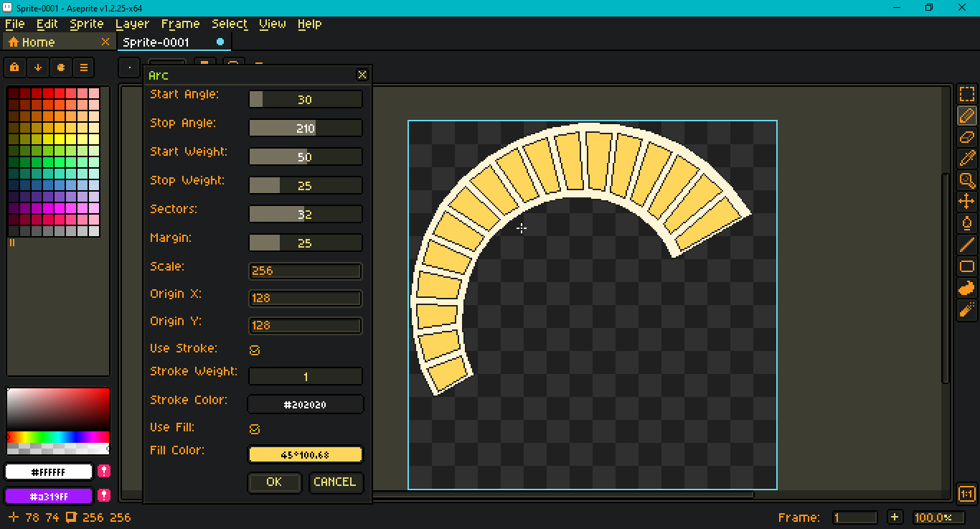Screen dimensions: 980x529
Task: Click the canvas horizontal scrollbar
Action: click(563, 494)
